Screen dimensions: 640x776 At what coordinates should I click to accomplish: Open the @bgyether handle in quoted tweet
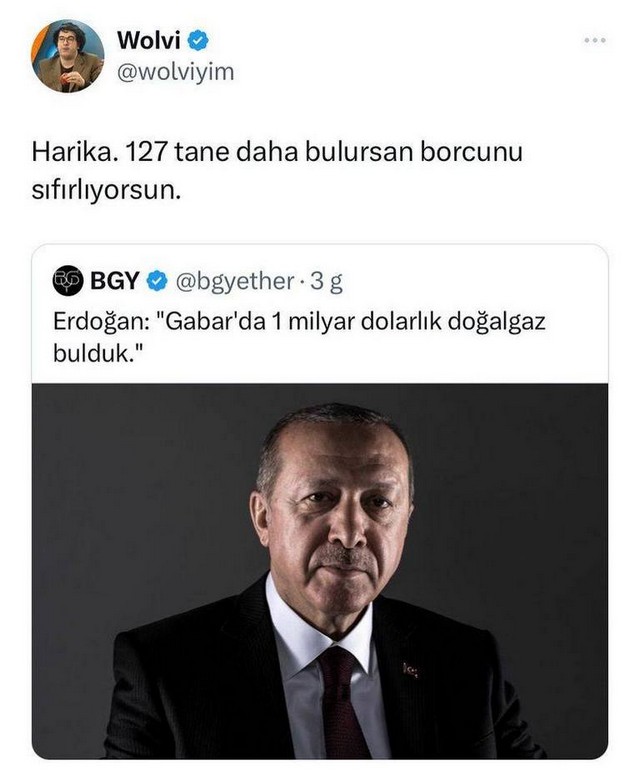[235, 282]
